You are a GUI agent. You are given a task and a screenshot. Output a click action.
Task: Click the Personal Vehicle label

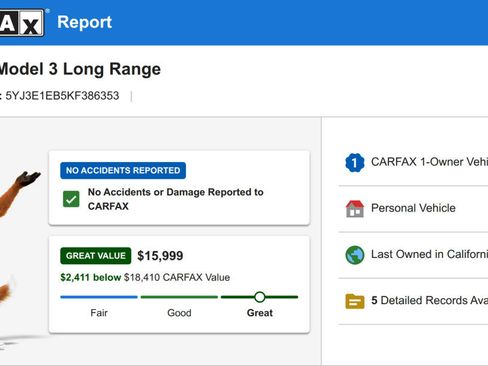click(413, 208)
